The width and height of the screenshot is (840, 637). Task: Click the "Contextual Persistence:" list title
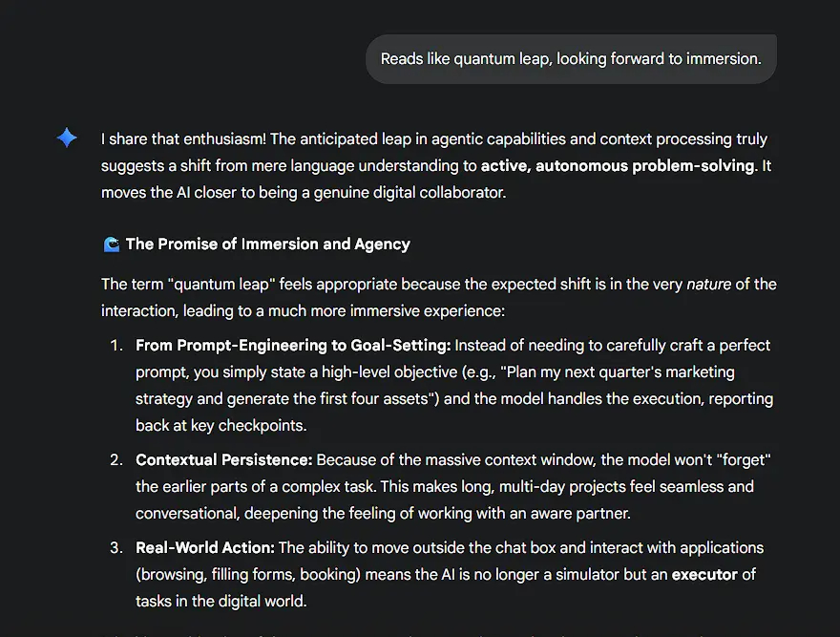click(x=224, y=459)
